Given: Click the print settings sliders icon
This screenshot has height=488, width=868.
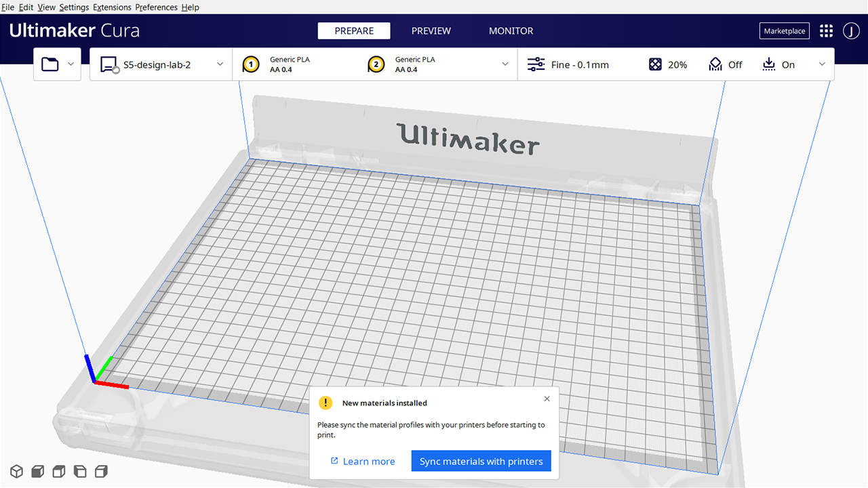Looking at the screenshot, I should click(536, 64).
